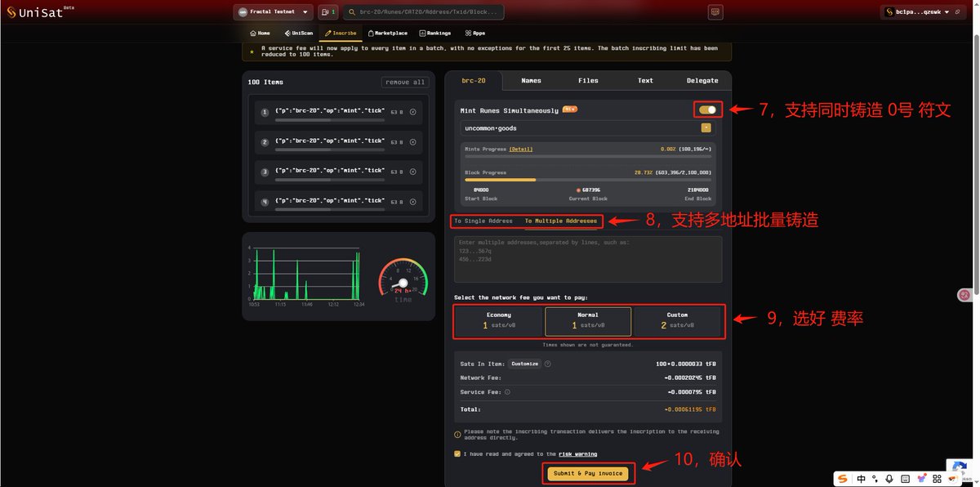Disable the Mint Runes Simultaneously toggle
980x487 pixels.
[x=707, y=110]
